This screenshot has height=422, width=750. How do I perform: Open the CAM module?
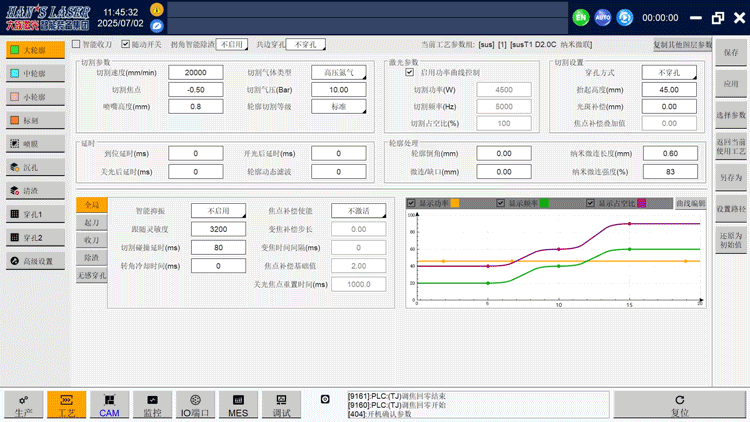point(109,404)
